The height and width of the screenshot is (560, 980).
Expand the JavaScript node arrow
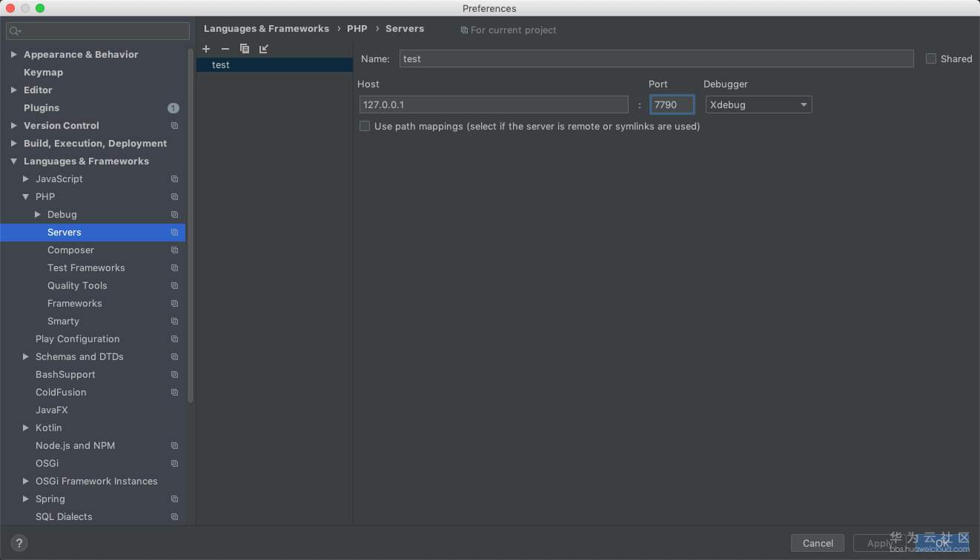pyautogui.click(x=26, y=179)
